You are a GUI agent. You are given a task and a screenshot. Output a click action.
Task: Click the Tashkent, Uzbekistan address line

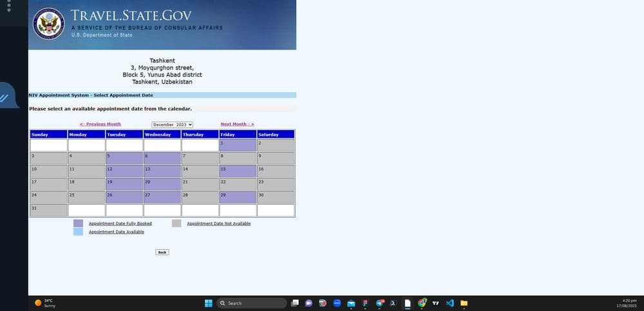click(162, 82)
